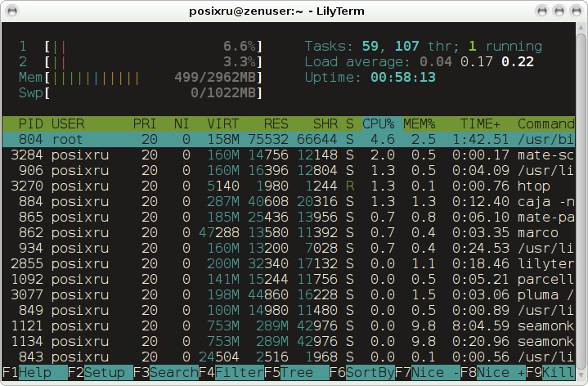
Task: Click TIME+ value 8:04.59
Action: pos(480,325)
